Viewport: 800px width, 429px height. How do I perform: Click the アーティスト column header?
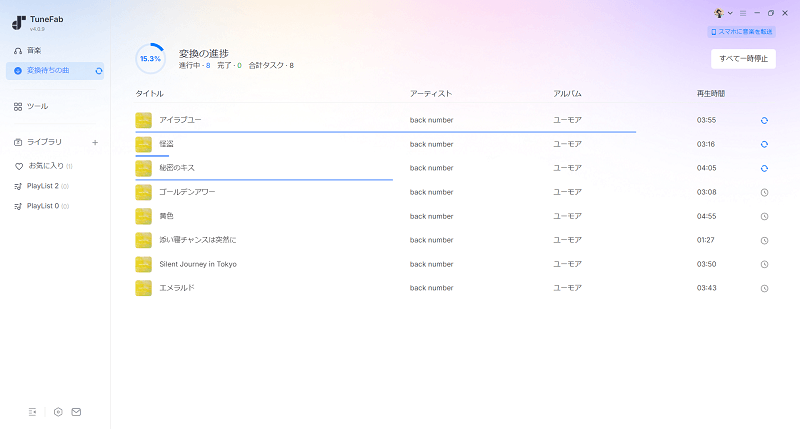[431, 94]
